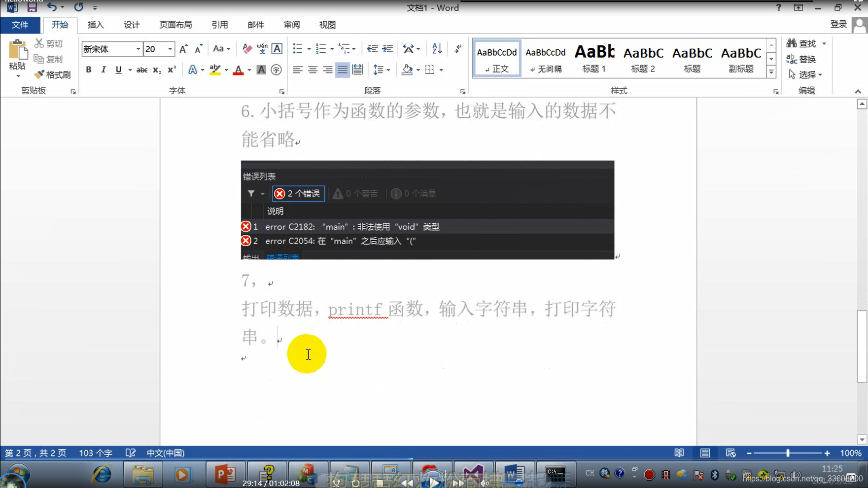Image resolution: width=868 pixels, height=488 pixels.
Task: Click the 登录 sign-in link
Action: coord(838,24)
